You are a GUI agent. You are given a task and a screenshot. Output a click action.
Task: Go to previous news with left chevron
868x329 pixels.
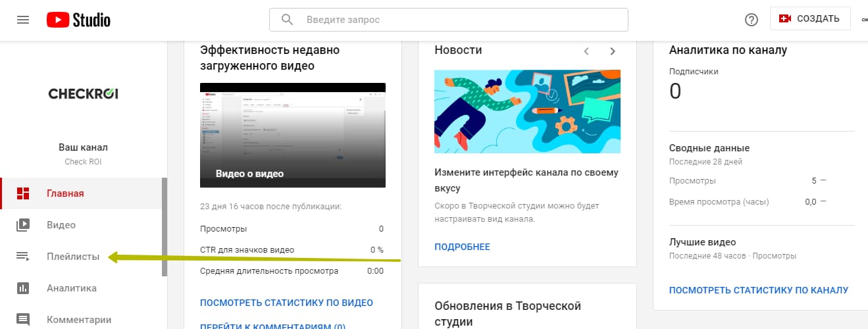point(586,51)
